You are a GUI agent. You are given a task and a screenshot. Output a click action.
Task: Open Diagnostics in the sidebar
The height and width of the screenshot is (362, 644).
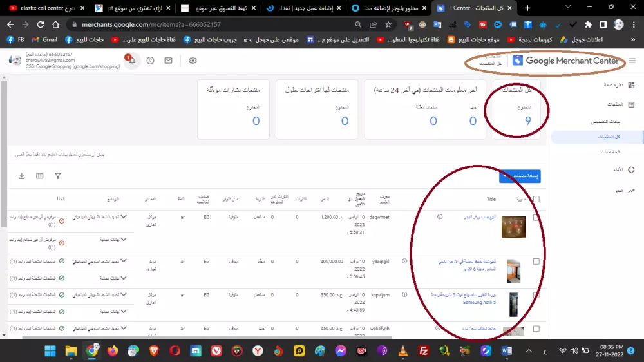click(x=605, y=122)
